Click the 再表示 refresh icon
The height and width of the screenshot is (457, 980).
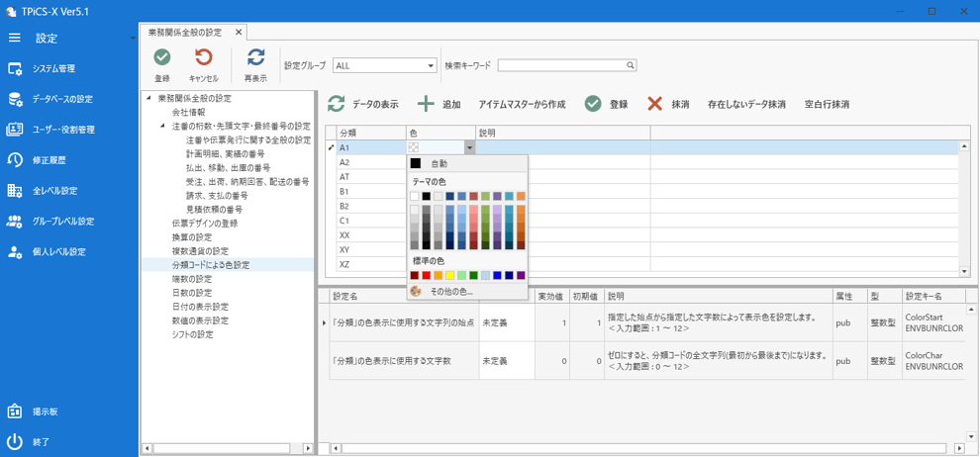255,58
